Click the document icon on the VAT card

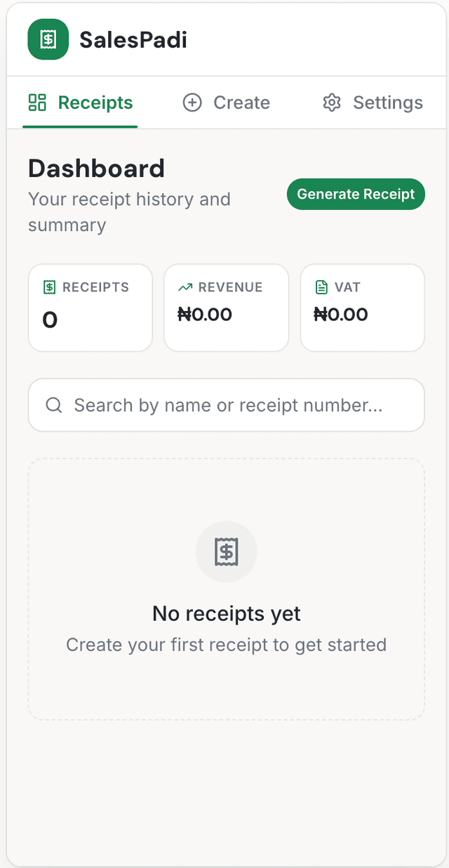tap(321, 287)
